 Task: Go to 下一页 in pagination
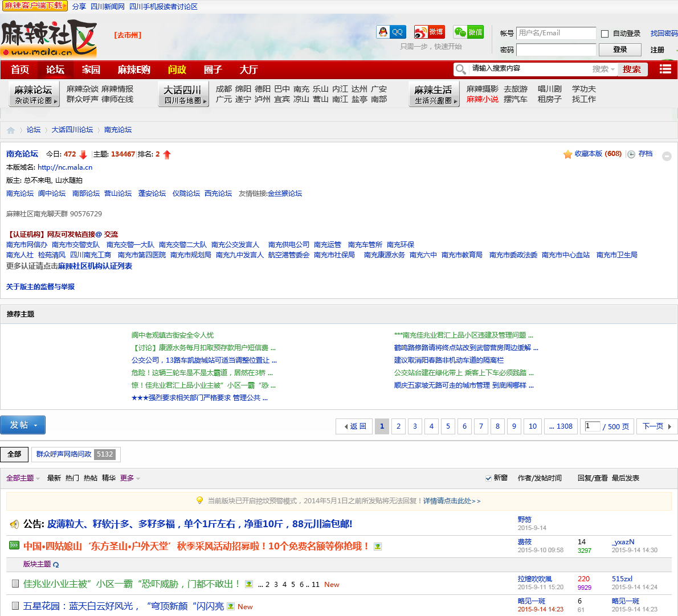click(x=657, y=426)
